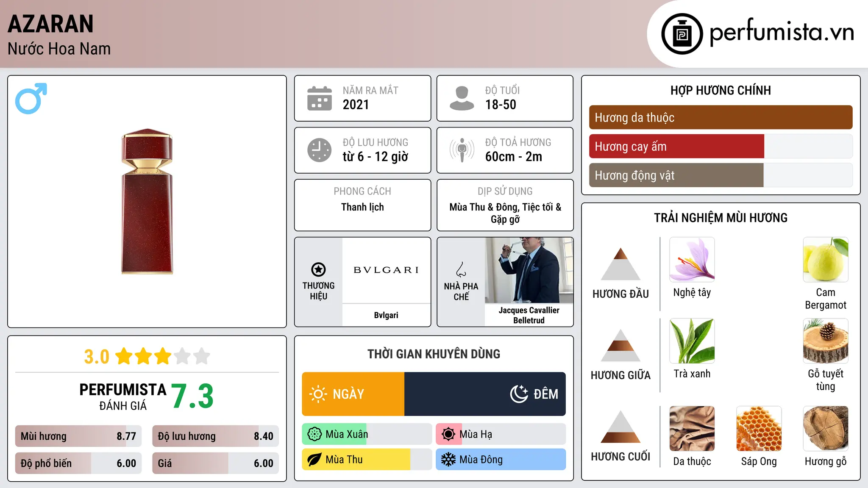Click the Jacques Cavallier Belletrud name caption
Viewport: 868px width, 488px height.
[x=529, y=315]
